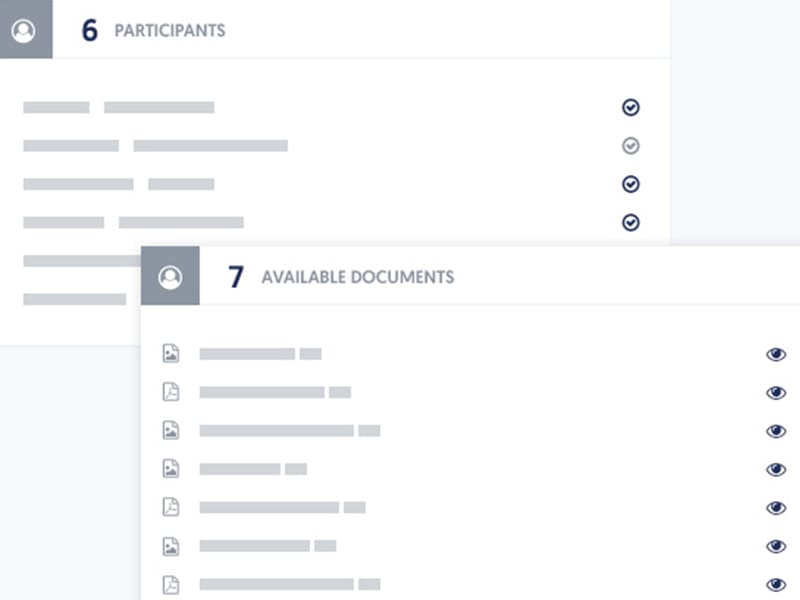
Task: View the sixth document via eye icon
Action: 776,546
